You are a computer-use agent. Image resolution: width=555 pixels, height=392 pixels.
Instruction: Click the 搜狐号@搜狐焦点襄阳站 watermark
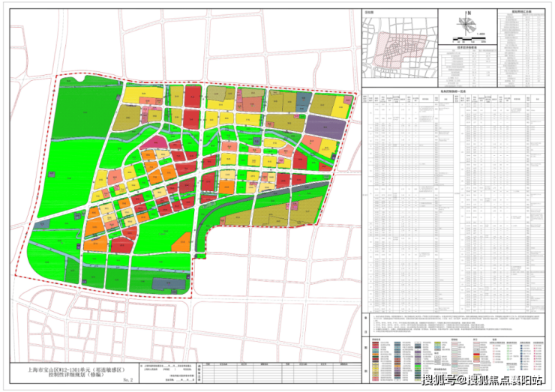coord(481,380)
